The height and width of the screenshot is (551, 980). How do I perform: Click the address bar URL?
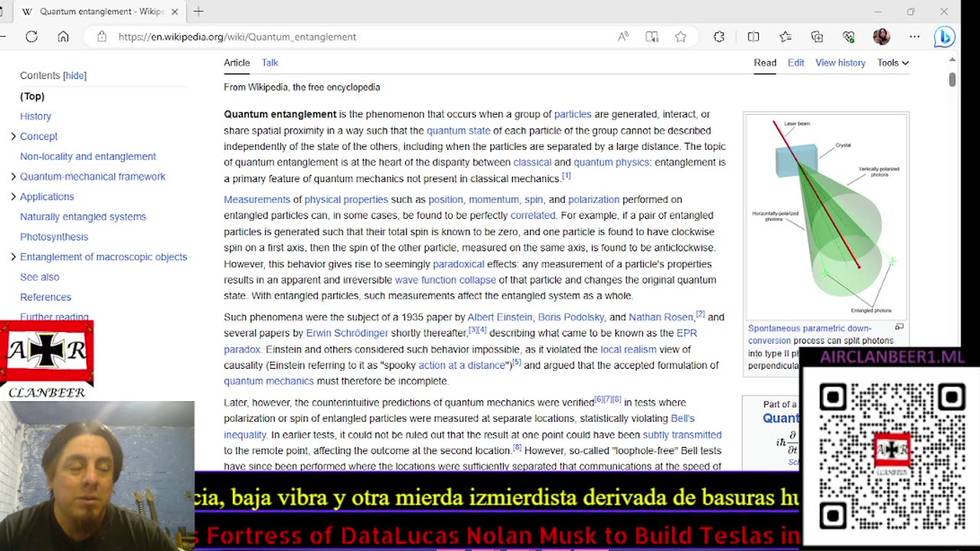(237, 37)
